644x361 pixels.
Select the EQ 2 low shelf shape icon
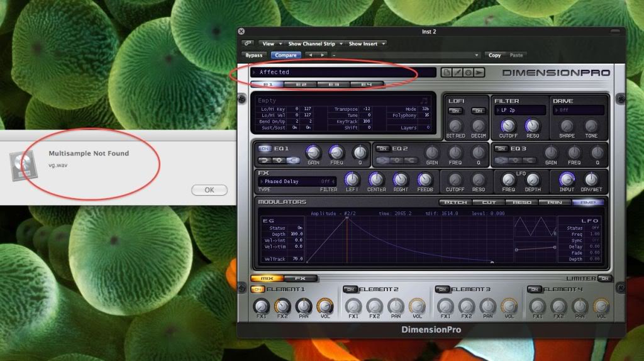(x=383, y=160)
